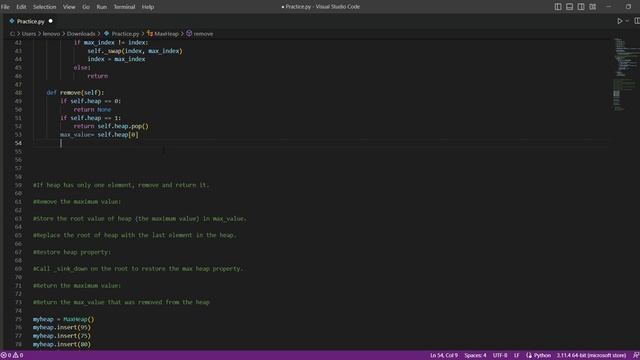The width and height of the screenshot is (640, 360).
Task: Click the 'return None' line
Action: pos(92,109)
